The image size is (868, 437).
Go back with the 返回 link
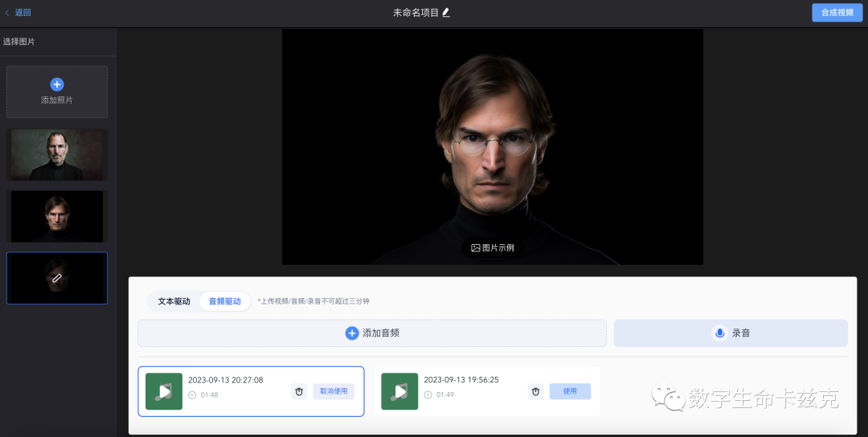pyautogui.click(x=23, y=12)
